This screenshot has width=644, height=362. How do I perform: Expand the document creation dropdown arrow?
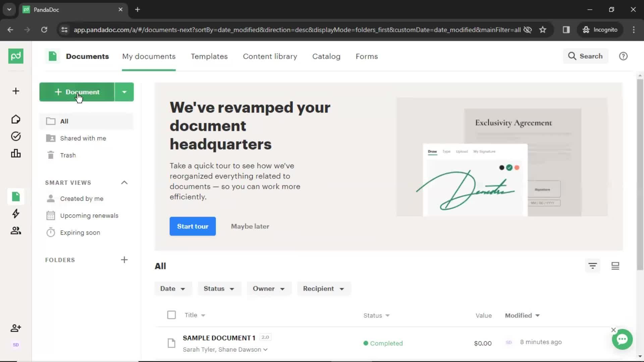tap(124, 92)
